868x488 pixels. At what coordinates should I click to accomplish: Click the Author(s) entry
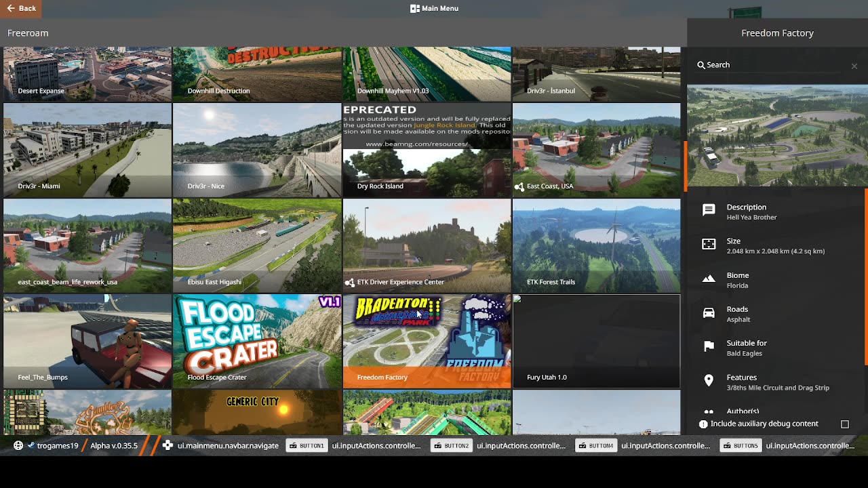coord(743,411)
